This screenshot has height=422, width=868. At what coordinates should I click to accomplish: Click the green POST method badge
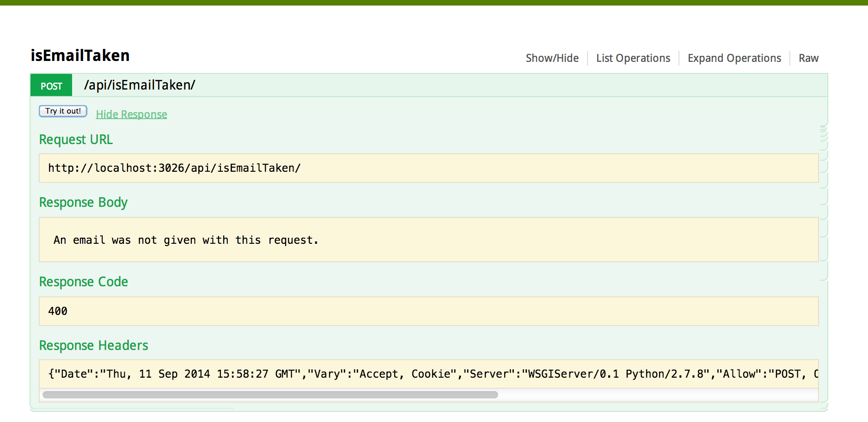[x=51, y=86]
